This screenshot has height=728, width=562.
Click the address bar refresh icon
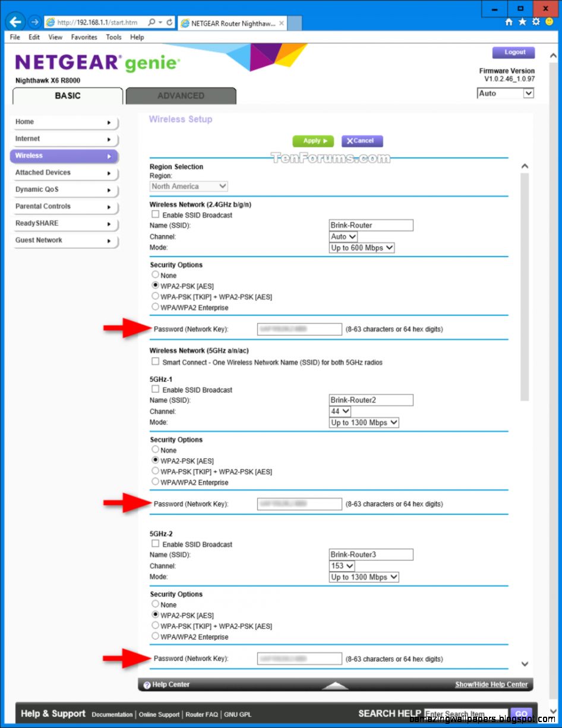pyautogui.click(x=169, y=23)
